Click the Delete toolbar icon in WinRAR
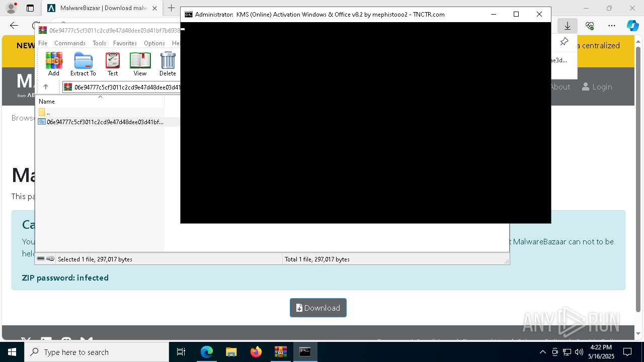The height and width of the screenshot is (362, 644). tap(168, 64)
